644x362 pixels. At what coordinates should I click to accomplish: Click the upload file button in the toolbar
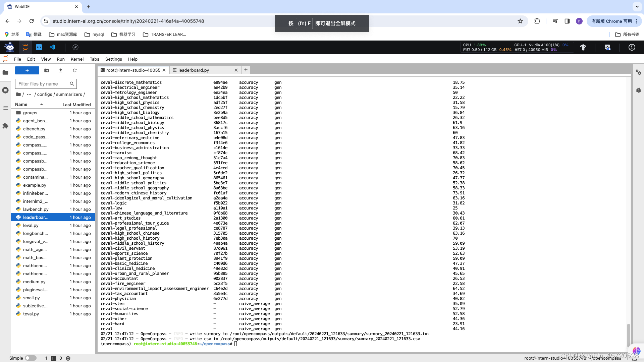[x=61, y=70]
